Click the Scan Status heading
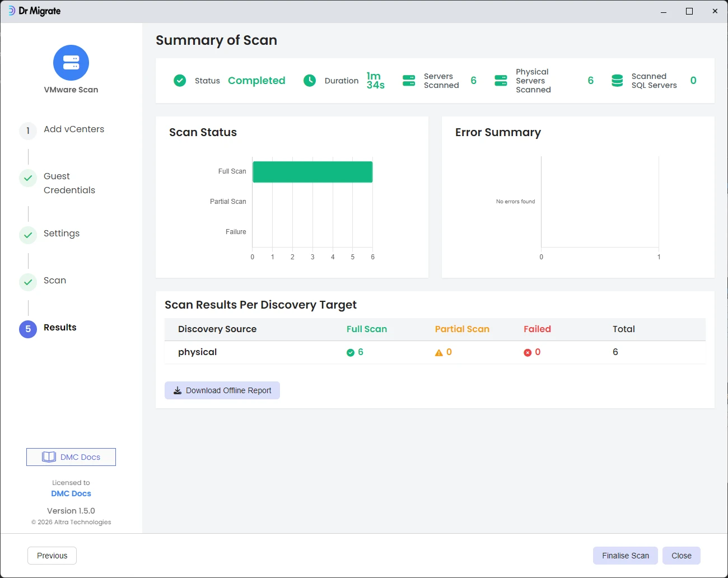Viewport: 728px width, 578px height. 203,133
